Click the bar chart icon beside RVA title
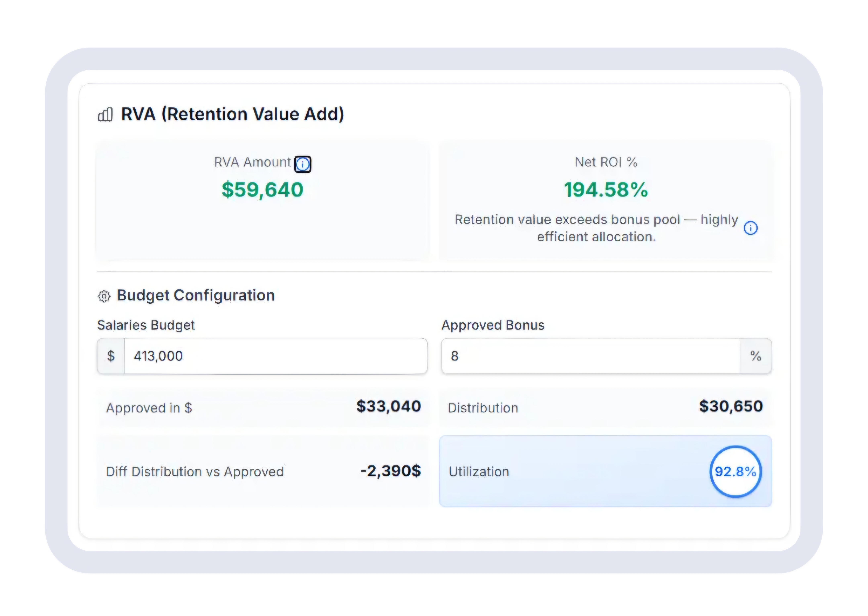Image resolution: width=868 pixels, height=616 pixels. pos(105,114)
